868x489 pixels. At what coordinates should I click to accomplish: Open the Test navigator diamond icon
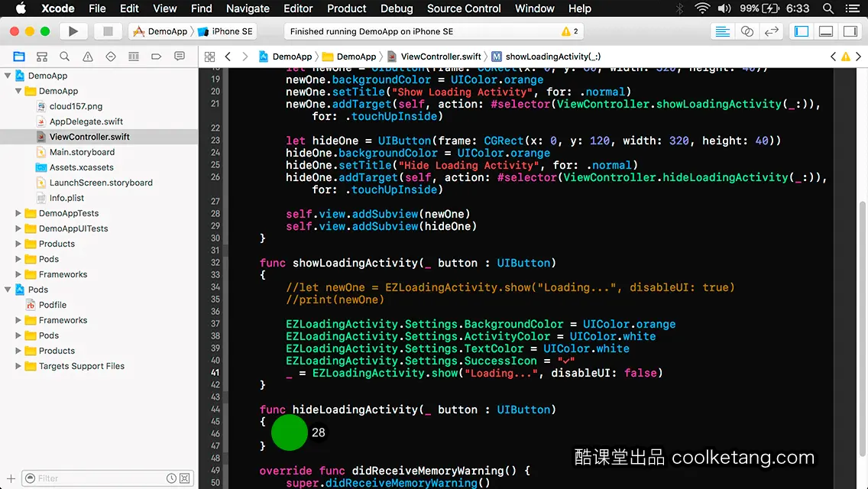pyautogui.click(x=111, y=57)
